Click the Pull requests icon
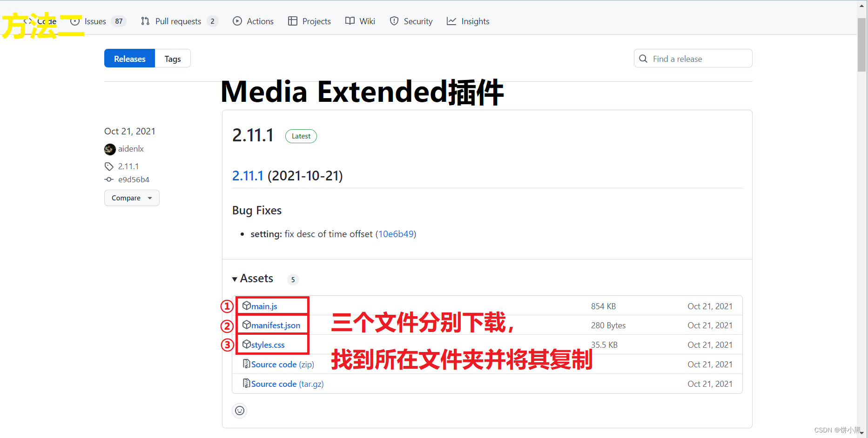The height and width of the screenshot is (438, 868). point(144,21)
